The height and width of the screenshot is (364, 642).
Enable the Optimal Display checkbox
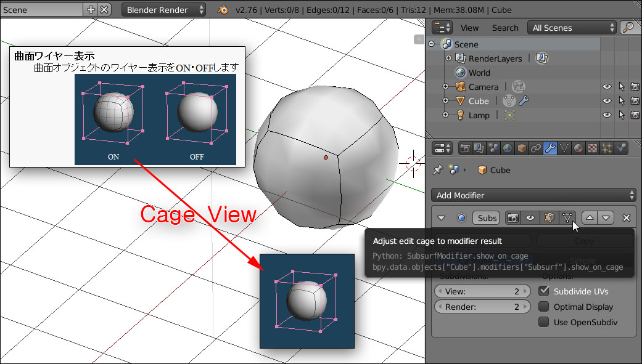(x=544, y=307)
